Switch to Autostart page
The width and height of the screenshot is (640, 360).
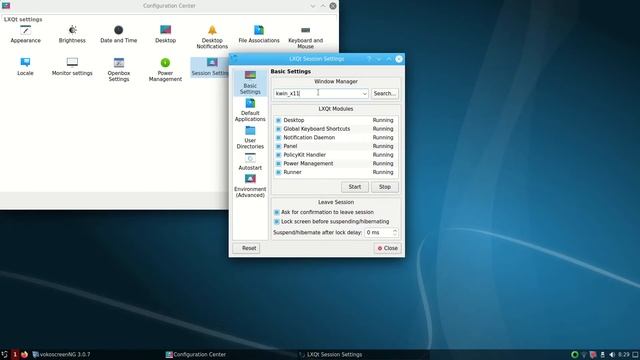tap(250, 162)
